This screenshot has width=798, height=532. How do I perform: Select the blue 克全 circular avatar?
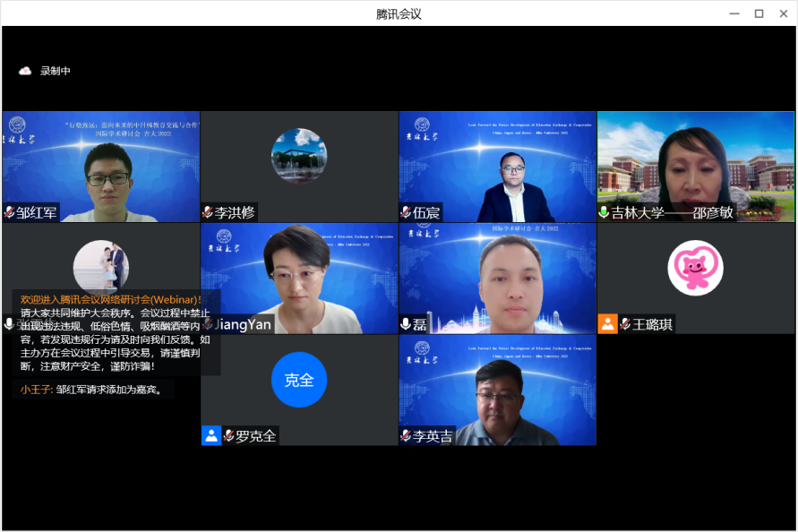click(299, 380)
